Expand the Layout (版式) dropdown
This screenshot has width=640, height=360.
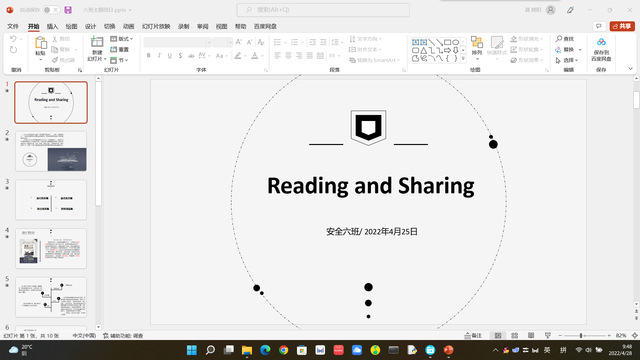pos(122,39)
